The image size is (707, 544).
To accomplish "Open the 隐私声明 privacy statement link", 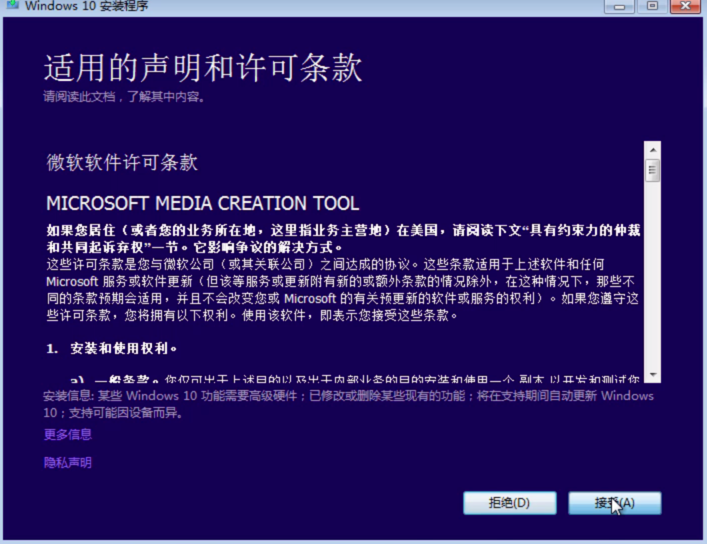I will pyautogui.click(x=68, y=462).
